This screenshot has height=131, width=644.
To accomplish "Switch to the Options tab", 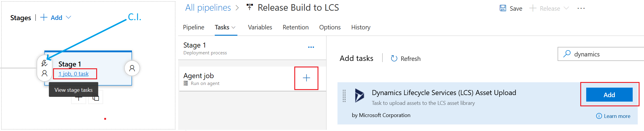I will coord(330,27).
